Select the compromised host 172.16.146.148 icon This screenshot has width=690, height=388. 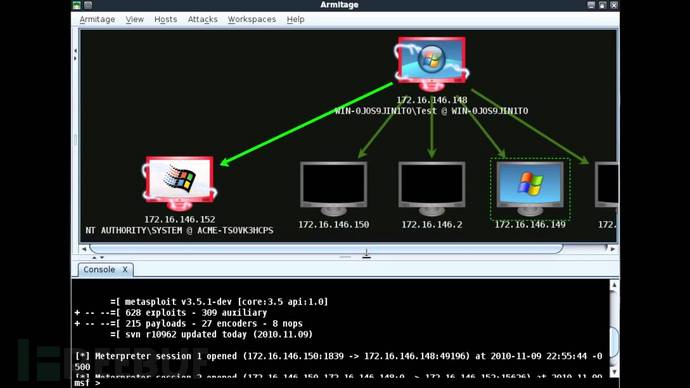431,64
